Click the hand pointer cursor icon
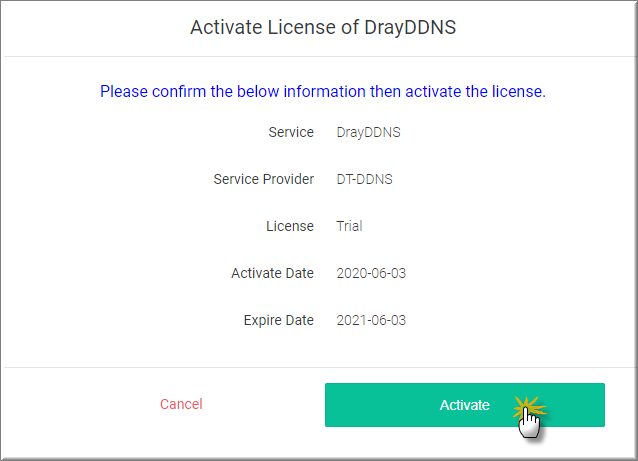Viewport: 638px width, 461px height. coord(531,424)
